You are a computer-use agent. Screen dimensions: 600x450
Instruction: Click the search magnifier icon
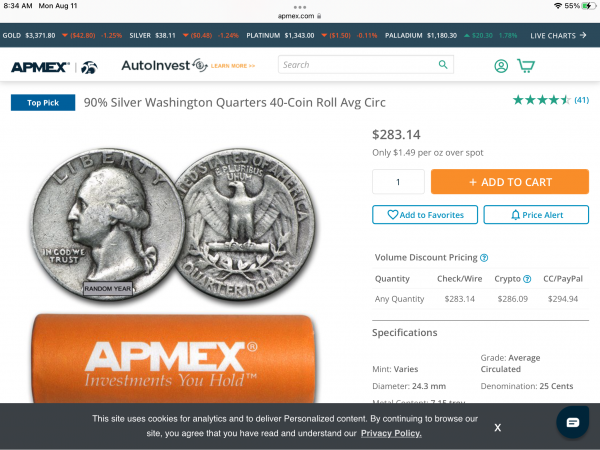point(443,65)
